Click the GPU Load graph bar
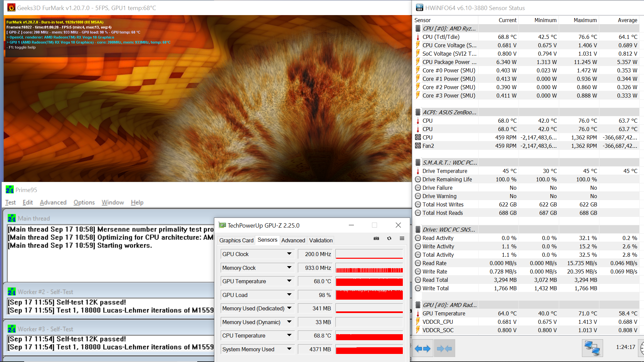Image resolution: width=644 pixels, height=362 pixels. coord(369,295)
